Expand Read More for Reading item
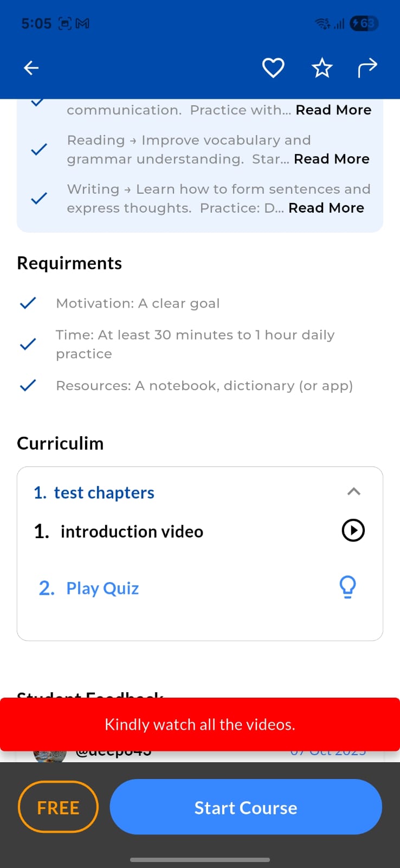 (332, 159)
